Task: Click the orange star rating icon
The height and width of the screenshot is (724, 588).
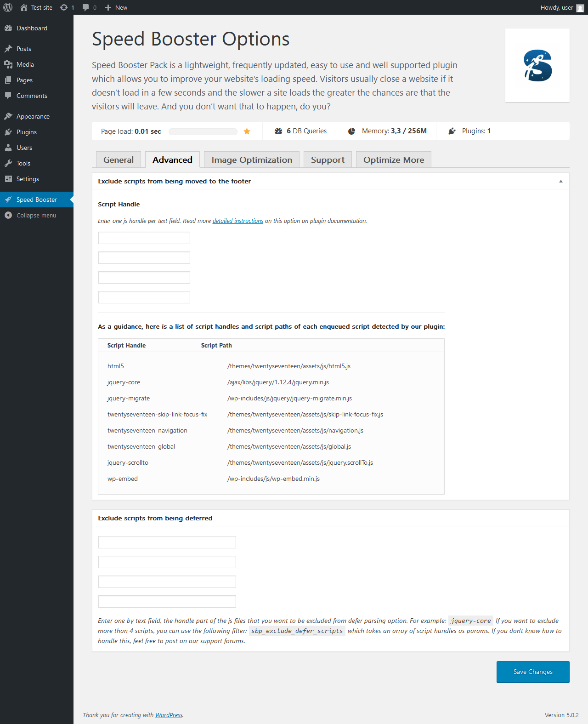Action: click(247, 131)
